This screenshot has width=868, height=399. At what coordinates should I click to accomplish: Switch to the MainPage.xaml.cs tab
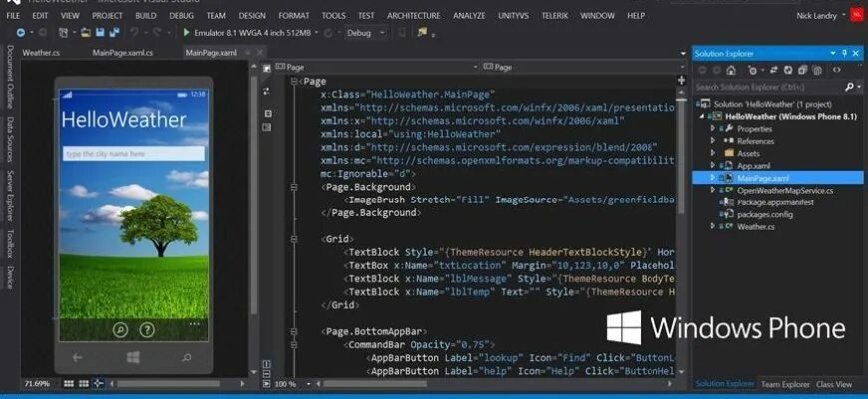pos(123,53)
